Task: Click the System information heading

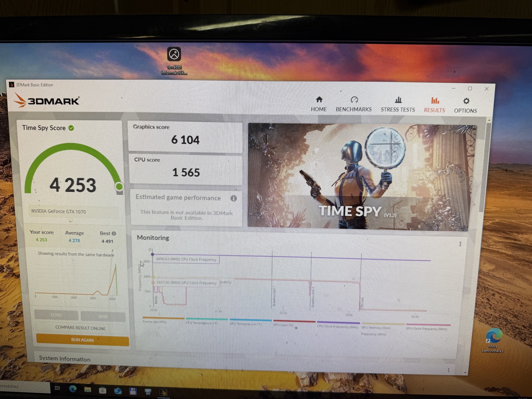Action: [x=65, y=359]
